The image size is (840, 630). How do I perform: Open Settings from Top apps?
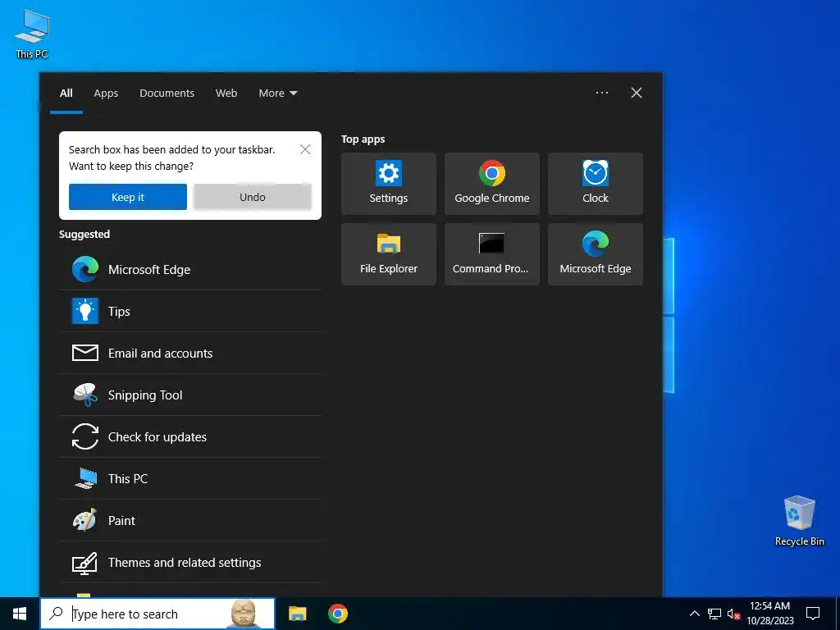[388, 184]
